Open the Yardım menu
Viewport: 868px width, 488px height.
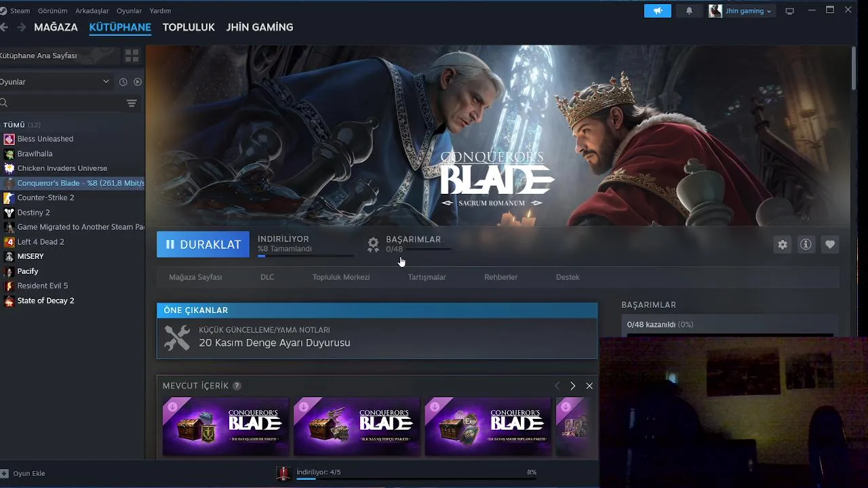click(x=160, y=11)
